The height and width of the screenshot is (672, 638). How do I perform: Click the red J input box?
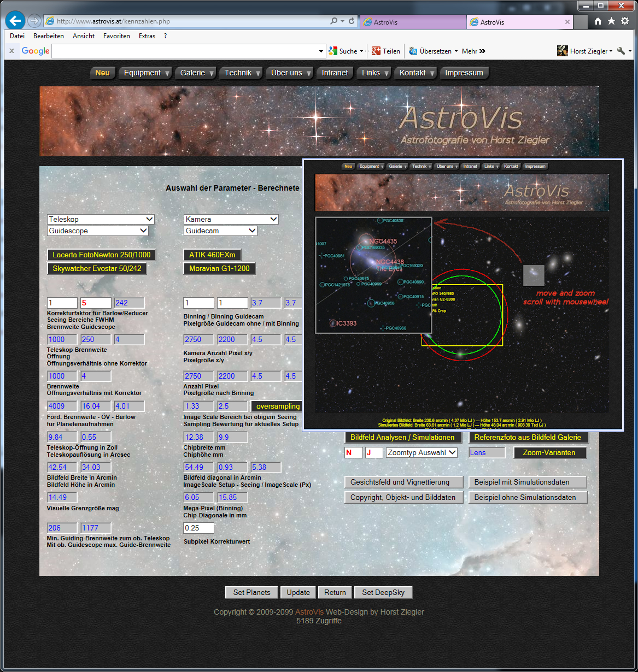coord(374,452)
